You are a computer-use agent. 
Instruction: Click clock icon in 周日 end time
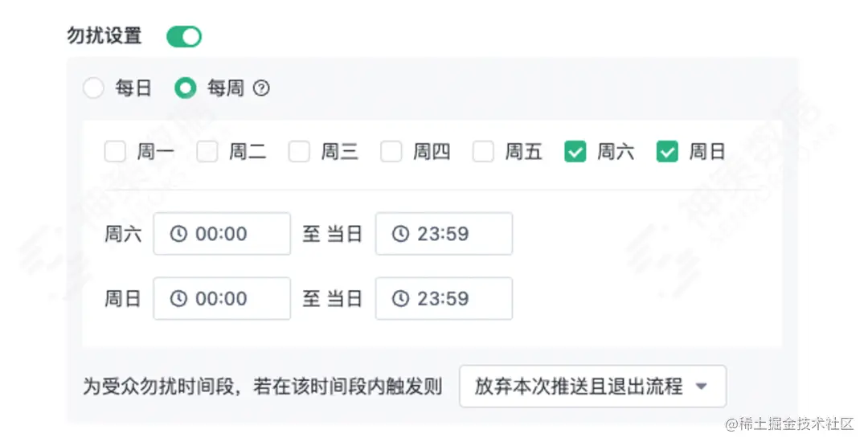(400, 299)
